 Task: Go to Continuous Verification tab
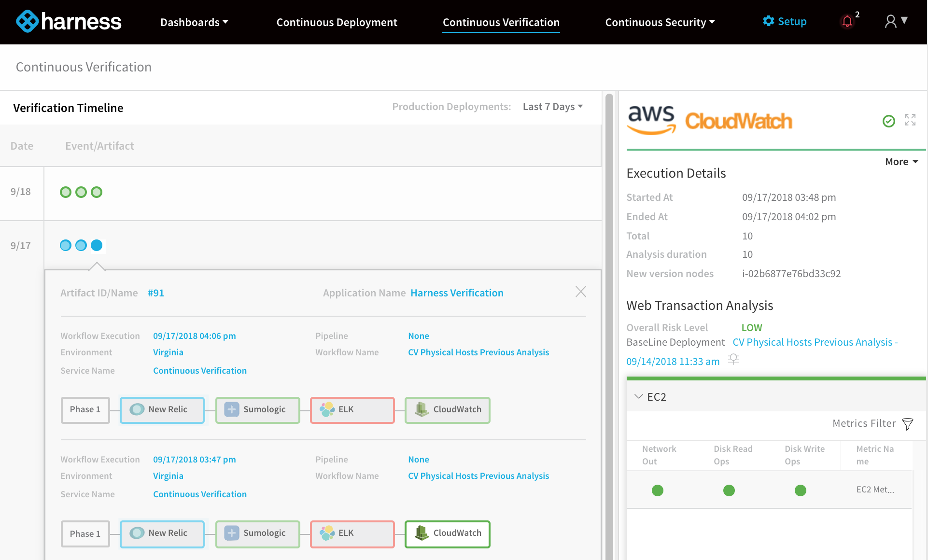coord(501,22)
